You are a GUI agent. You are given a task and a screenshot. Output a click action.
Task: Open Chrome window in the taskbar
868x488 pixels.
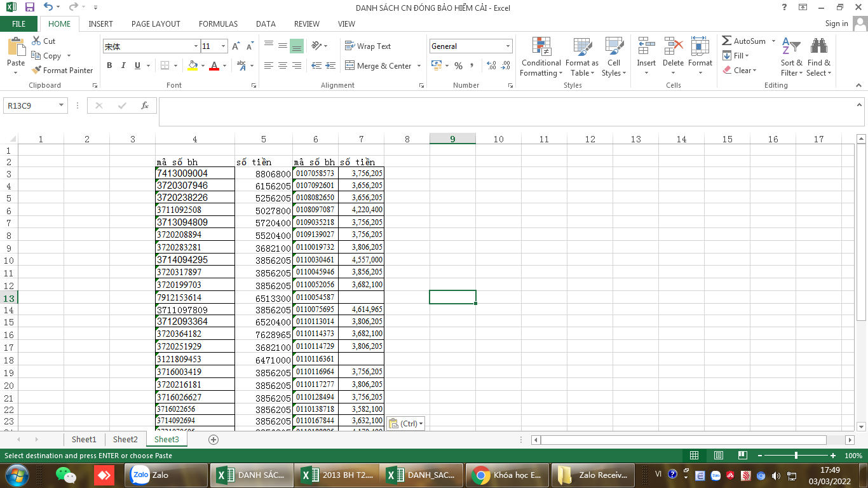coord(505,475)
